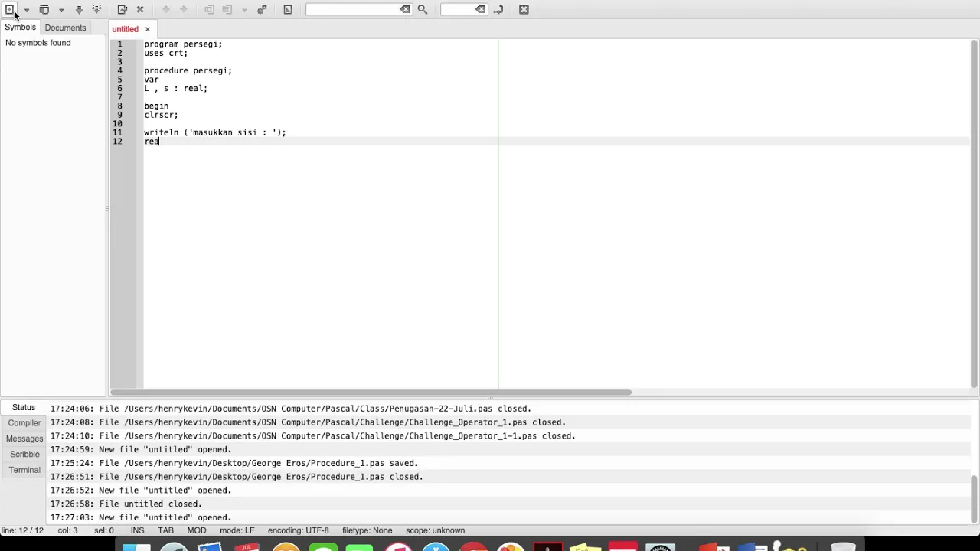Focus the toolbar search text field

point(352,9)
